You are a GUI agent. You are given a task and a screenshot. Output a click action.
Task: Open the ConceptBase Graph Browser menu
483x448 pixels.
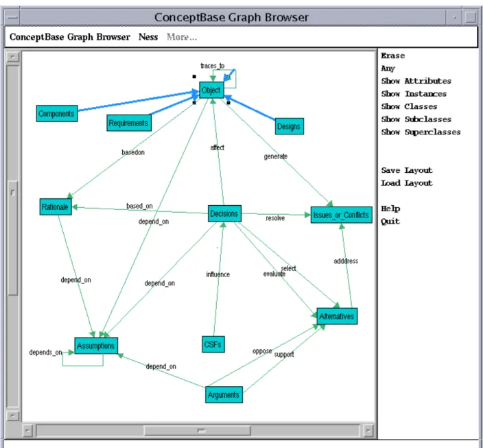(70, 37)
